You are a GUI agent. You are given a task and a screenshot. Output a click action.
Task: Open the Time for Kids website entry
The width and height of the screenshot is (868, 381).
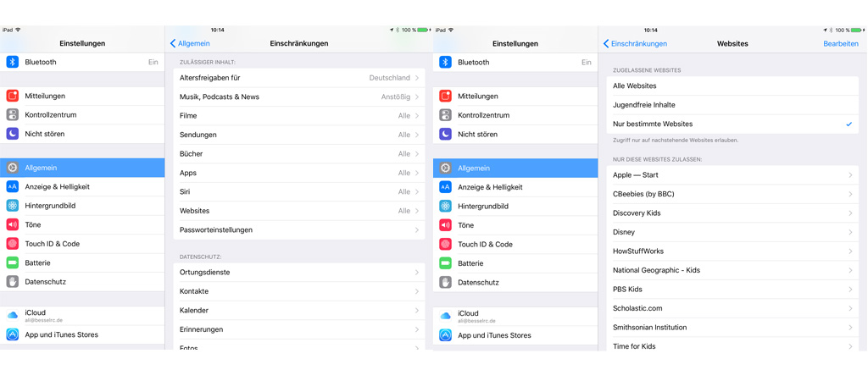click(732, 345)
